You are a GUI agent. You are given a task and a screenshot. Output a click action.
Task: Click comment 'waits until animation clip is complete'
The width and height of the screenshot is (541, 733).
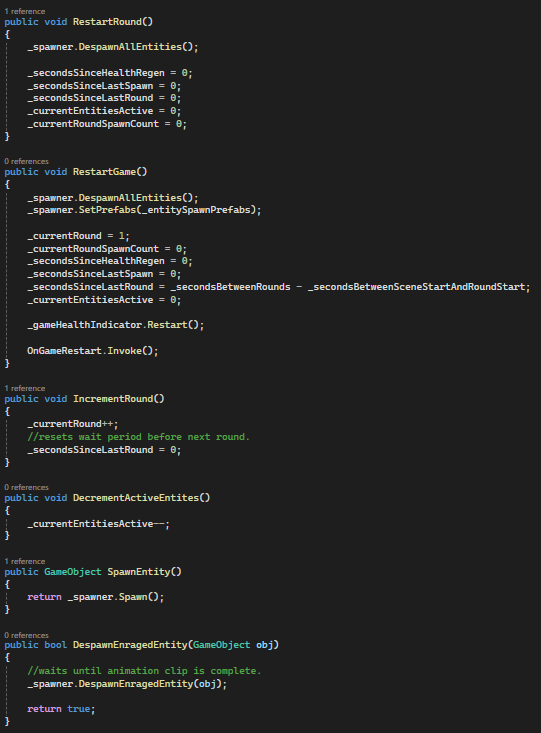pos(144,671)
